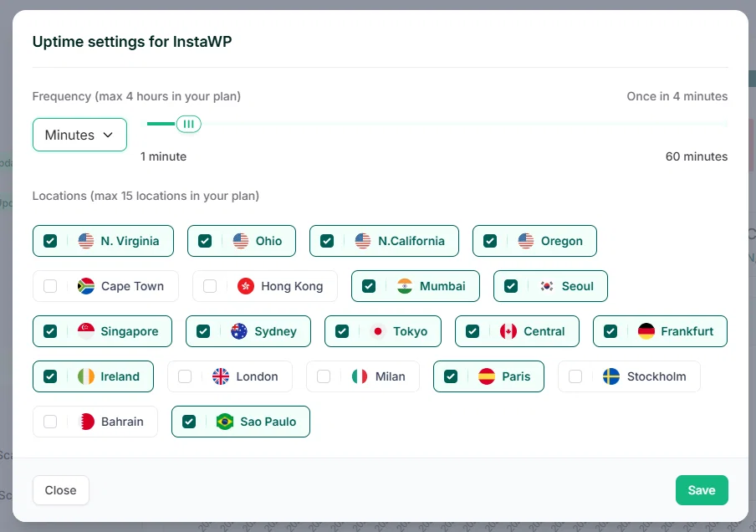Uncheck the Singapore location checkbox
The height and width of the screenshot is (532, 756).
(50, 331)
